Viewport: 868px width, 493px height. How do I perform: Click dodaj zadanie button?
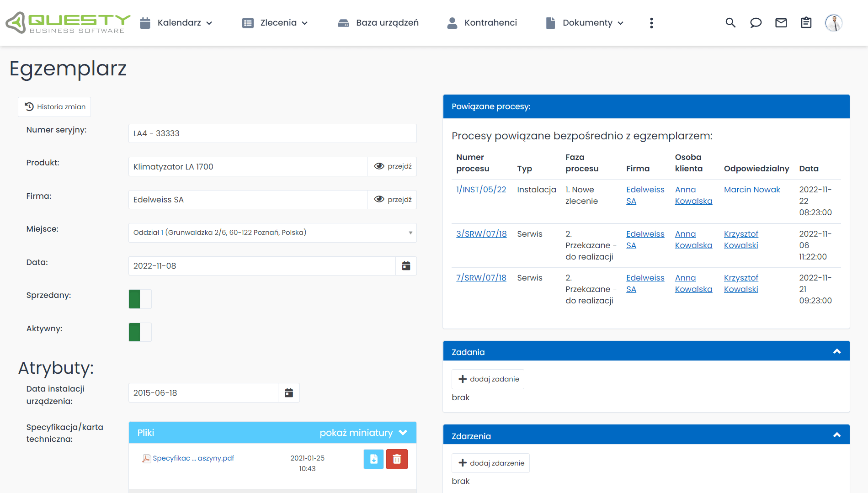click(488, 379)
